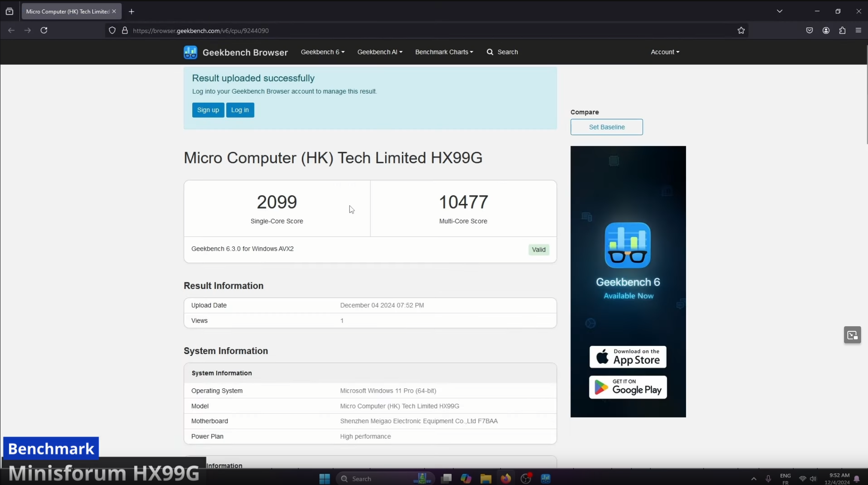Bookmark this page with the star icon
The width and height of the screenshot is (868, 485).
pos(741,30)
